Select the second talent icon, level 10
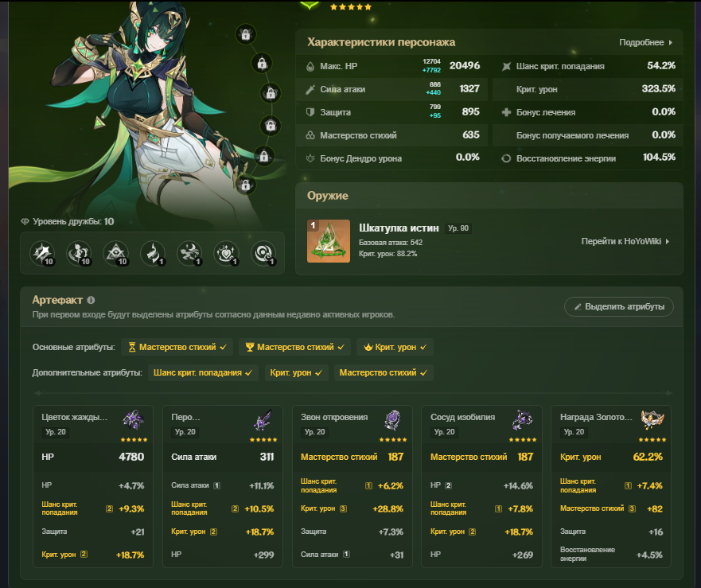The height and width of the screenshot is (588, 701). coord(79,253)
